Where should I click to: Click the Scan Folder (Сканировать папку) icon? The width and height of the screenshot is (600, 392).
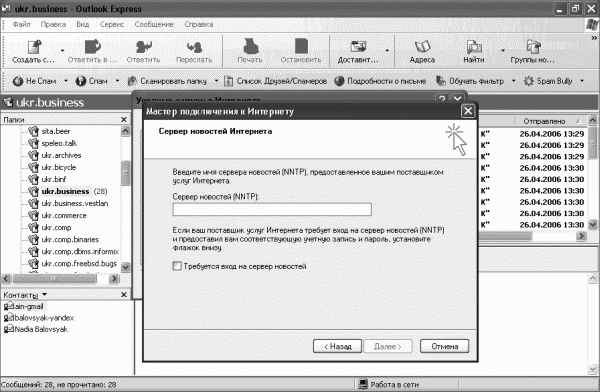[x=132, y=81]
